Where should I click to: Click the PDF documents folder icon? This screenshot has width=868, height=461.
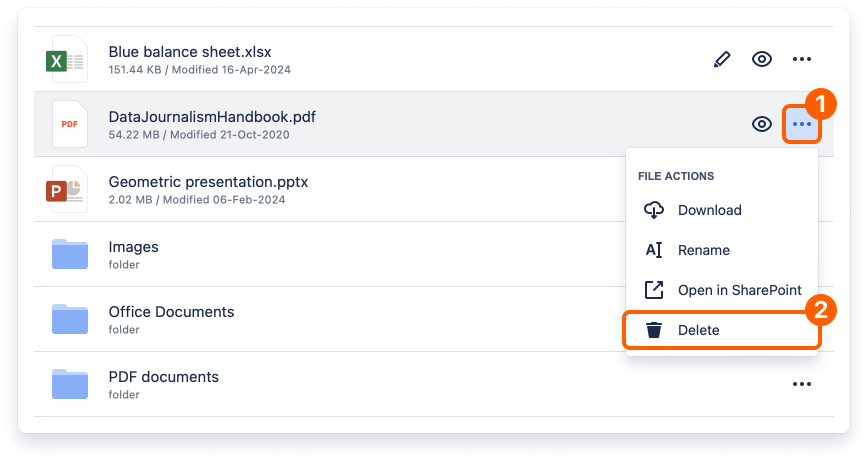(70, 384)
